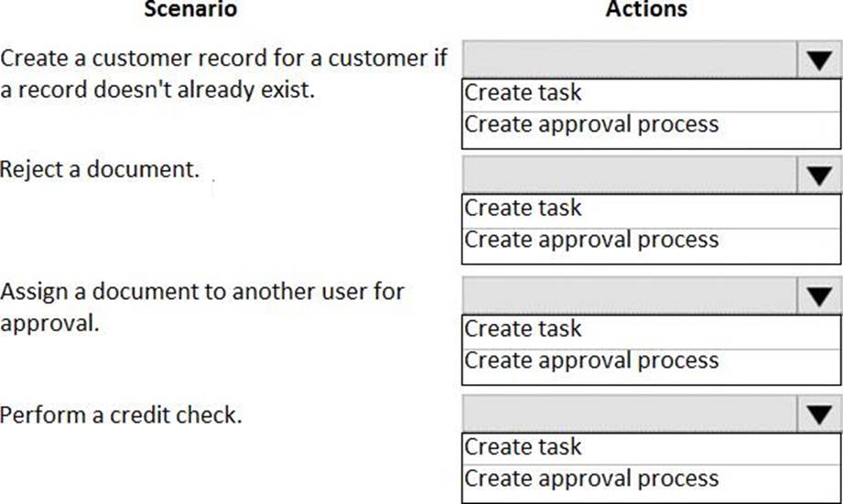Click the 'Reject a document.' scenario text
Screen dimensions: 843x504
(x=100, y=170)
